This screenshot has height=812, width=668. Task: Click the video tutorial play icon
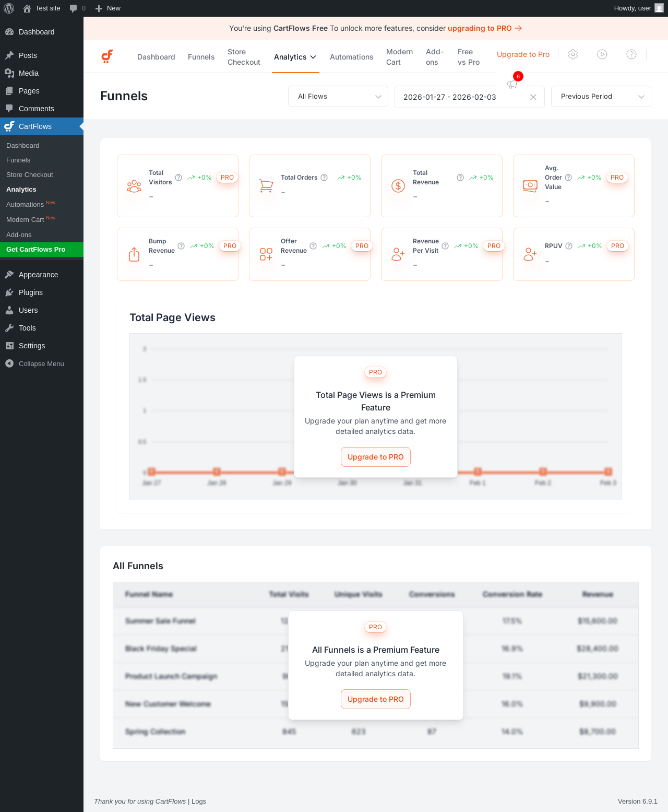point(602,54)
